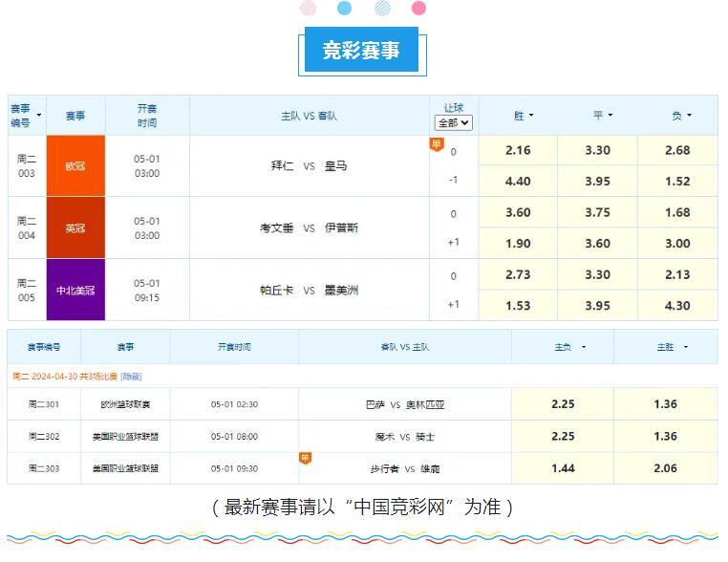Select the 周二303 match number
Image resolution: width=728 pixels, height=562 pixels.
pyautogui.click(x=44, y=468)
